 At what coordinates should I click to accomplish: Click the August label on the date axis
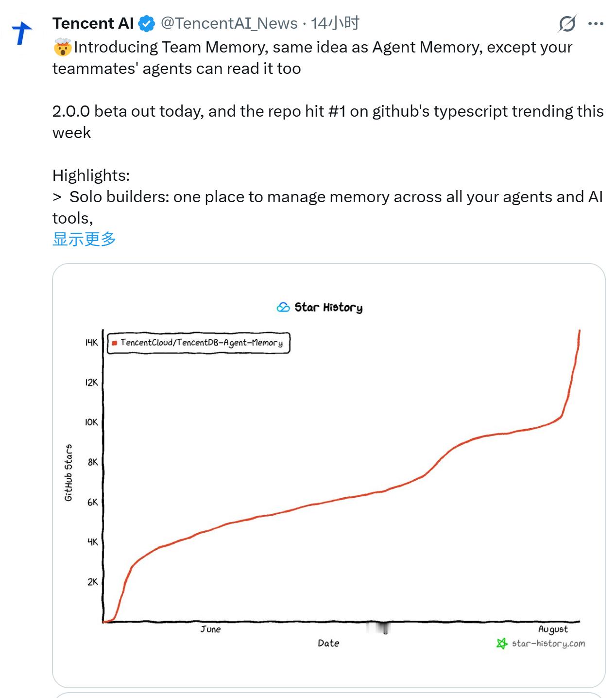point(553,629)
